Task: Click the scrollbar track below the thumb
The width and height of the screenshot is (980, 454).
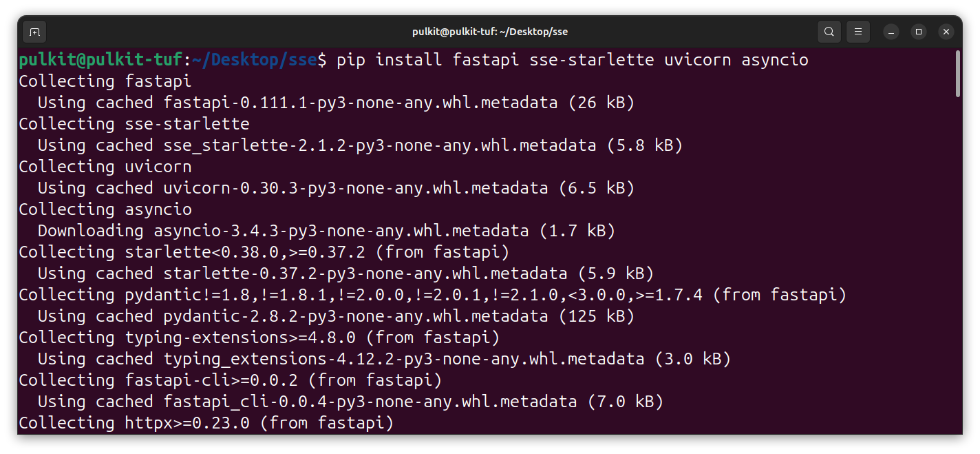Action: tap(958, 276)
